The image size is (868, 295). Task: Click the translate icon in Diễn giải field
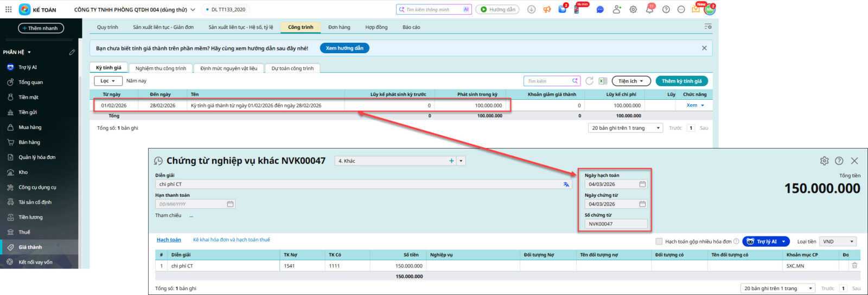point(566,184)
